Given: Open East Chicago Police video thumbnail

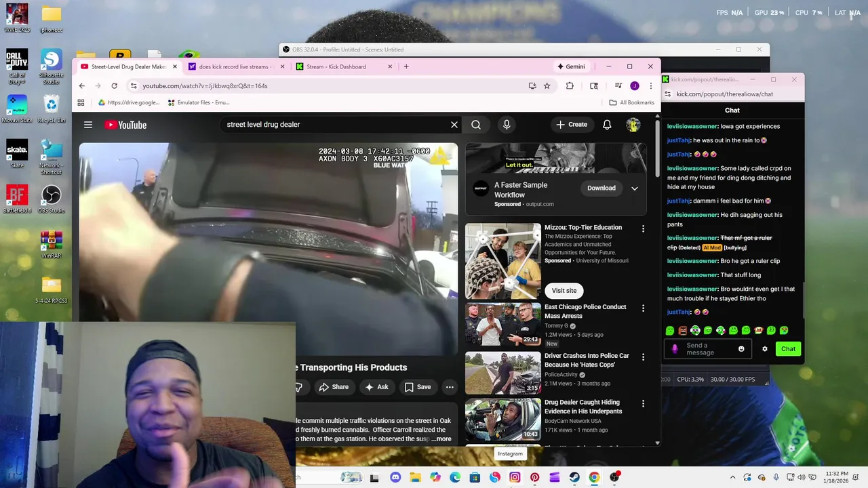Looking at the screenshot, I should (503, 324).
